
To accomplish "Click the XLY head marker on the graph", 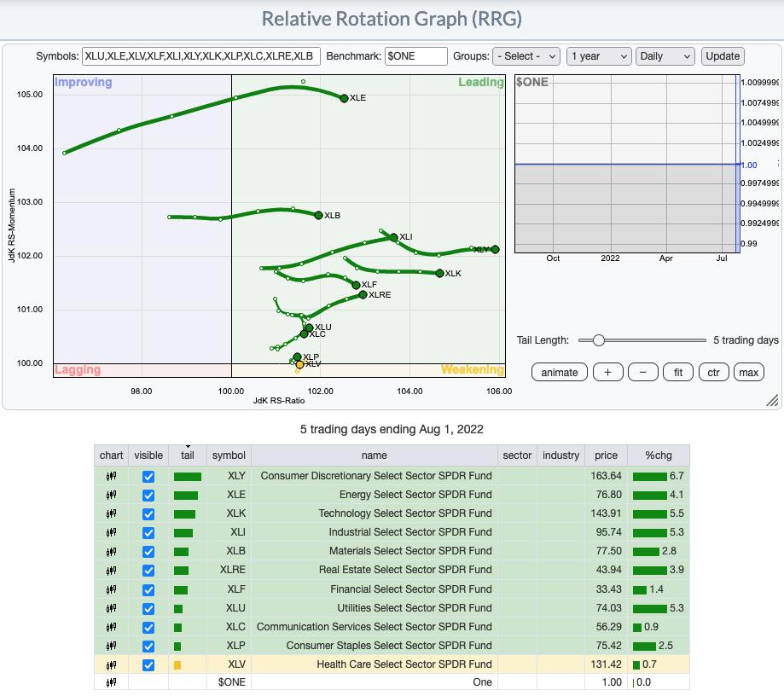I will pos(495,250).
